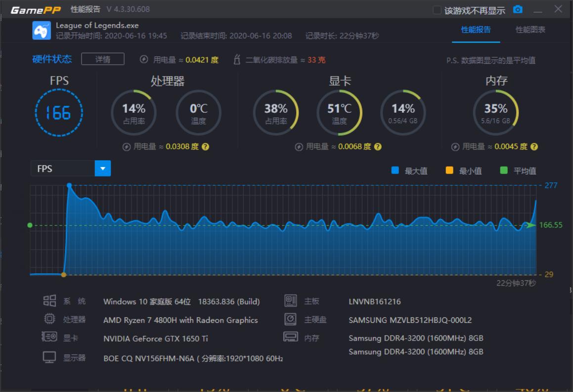Select the 性能报告 tab
The width and height of the screenshot is (573, 392).
click(476, 30)
